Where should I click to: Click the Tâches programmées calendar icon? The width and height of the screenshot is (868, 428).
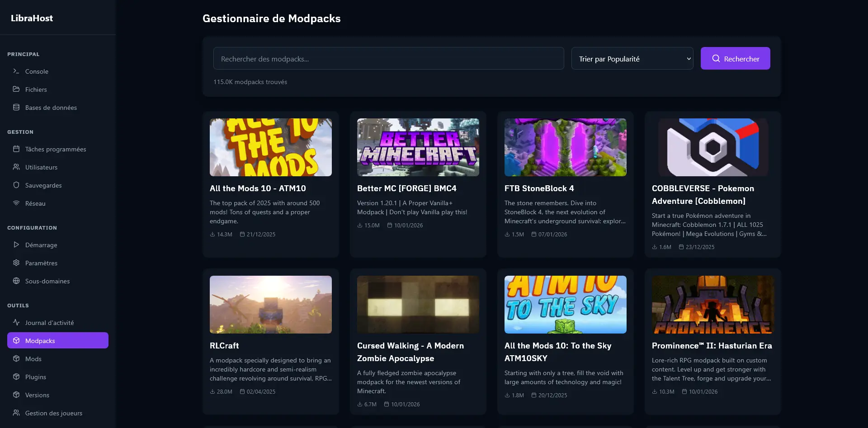click(15, 149)
